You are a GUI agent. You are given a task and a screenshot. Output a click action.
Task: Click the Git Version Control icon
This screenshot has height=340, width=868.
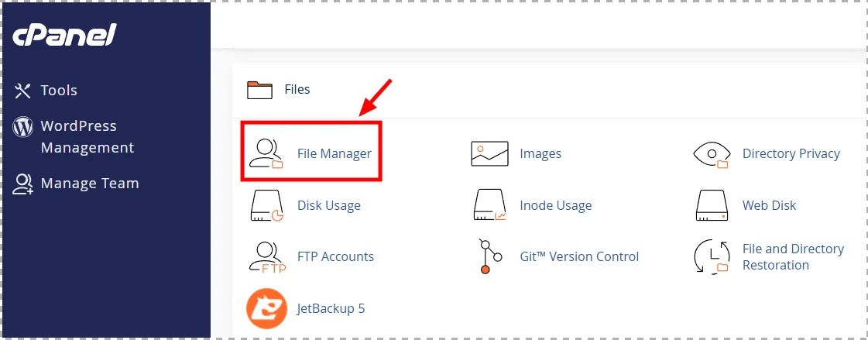(487, 256)
